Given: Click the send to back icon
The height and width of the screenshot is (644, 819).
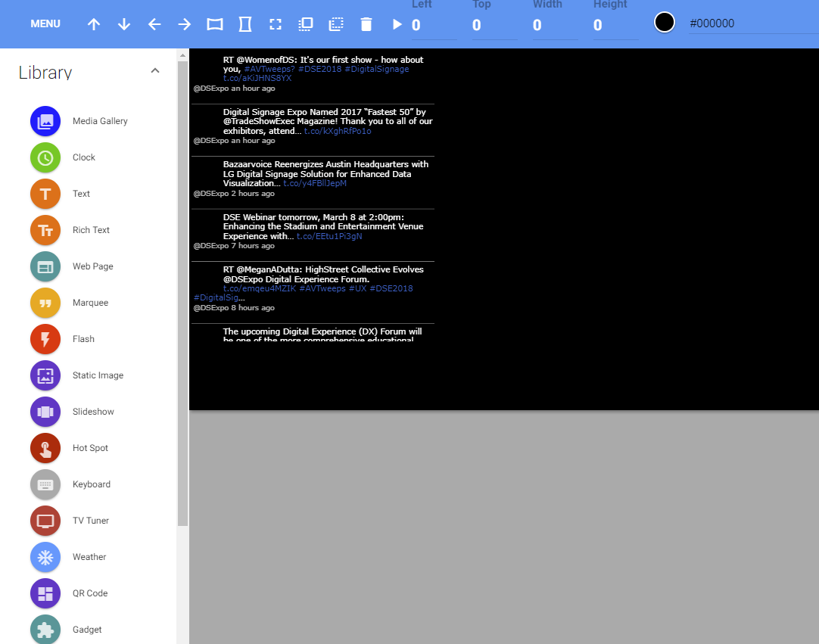Looking at the screenshot, I should click(x=336, y=24).
